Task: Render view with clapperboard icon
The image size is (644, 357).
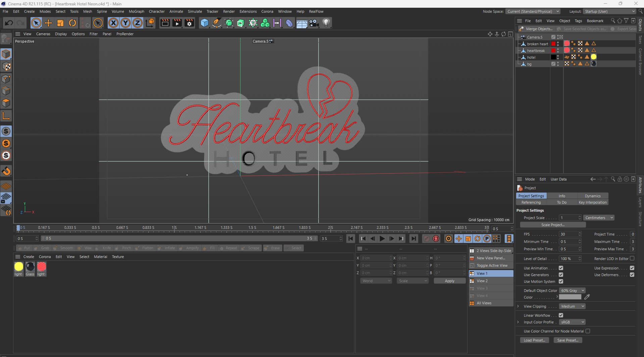Action: point(165,23)
